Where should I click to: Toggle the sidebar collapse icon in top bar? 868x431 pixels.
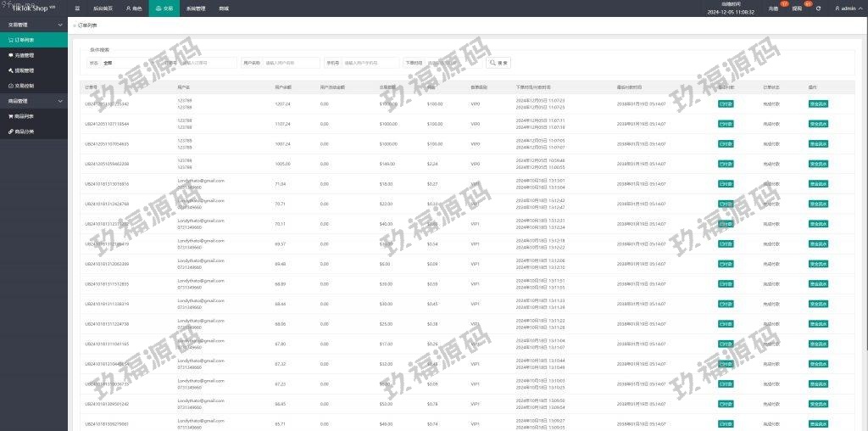tap(78, 8)
